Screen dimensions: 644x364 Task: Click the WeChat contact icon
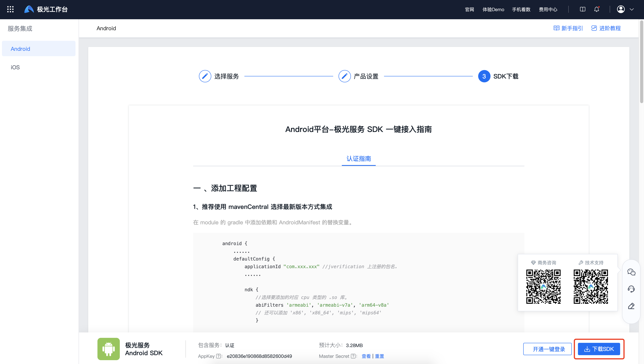pyautogui.click(x=631, y=272)
